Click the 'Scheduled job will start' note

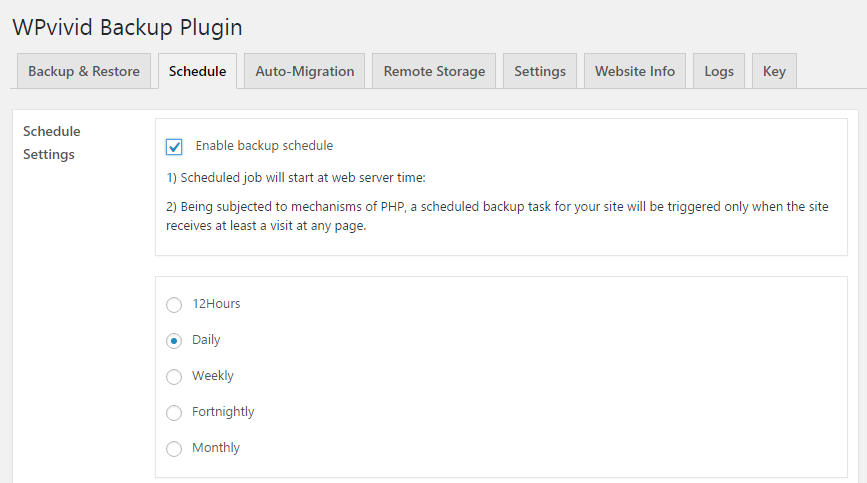pos(296,177)
